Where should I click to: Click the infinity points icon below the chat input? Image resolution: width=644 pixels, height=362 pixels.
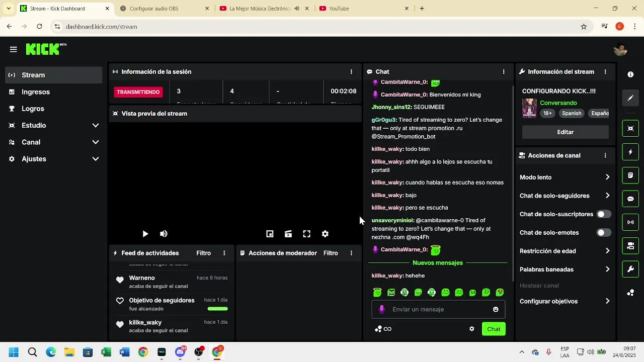(387, 329)
